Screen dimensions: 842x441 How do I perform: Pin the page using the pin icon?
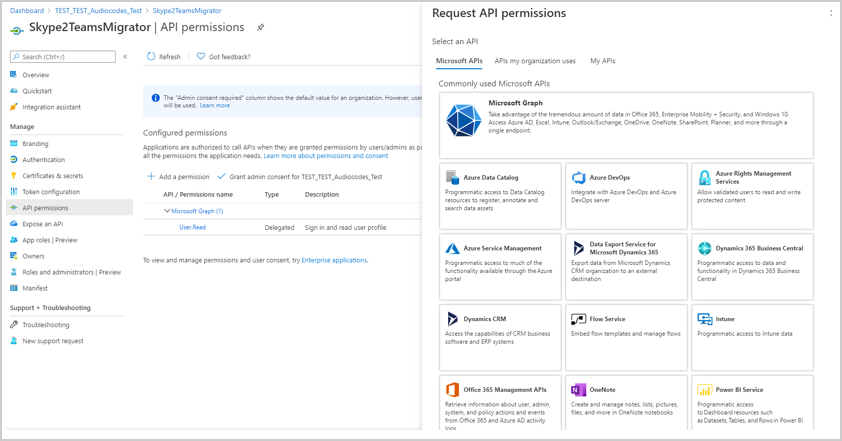(260, 27)
